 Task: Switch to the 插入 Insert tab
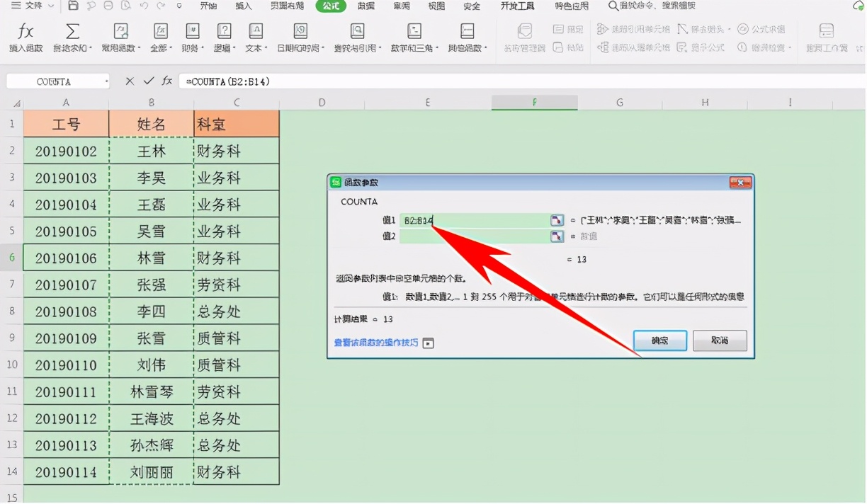pyautogui.click(x=244, y=6)
